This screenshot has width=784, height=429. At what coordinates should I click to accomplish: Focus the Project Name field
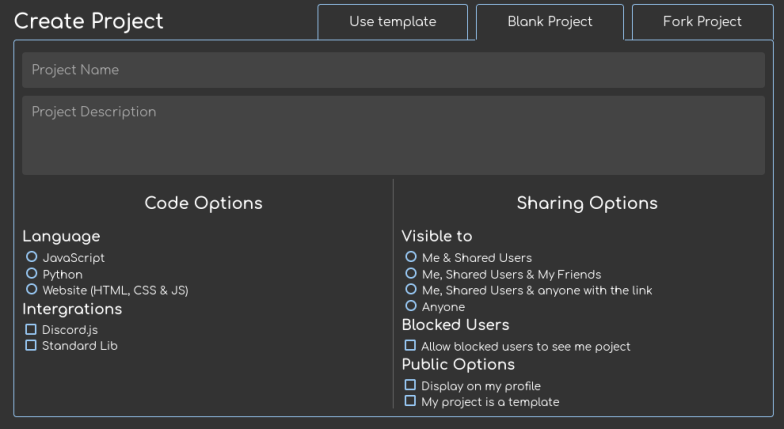(x=393, y=70)
